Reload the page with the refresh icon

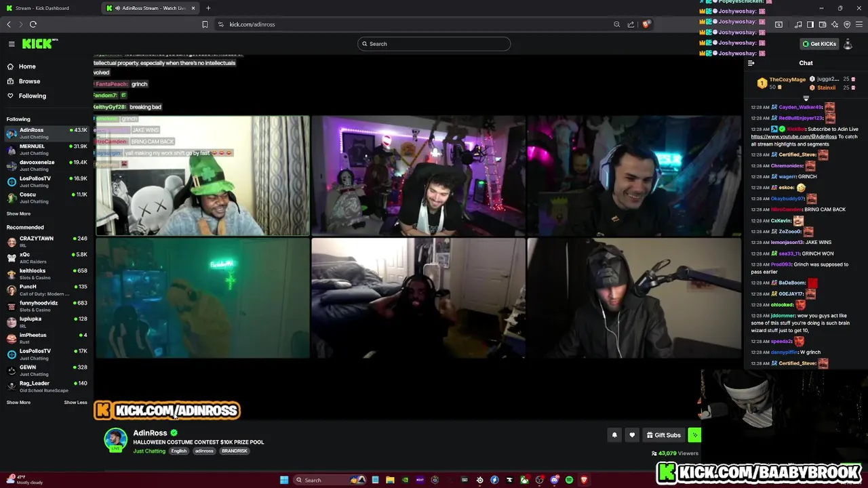(33, 24)
